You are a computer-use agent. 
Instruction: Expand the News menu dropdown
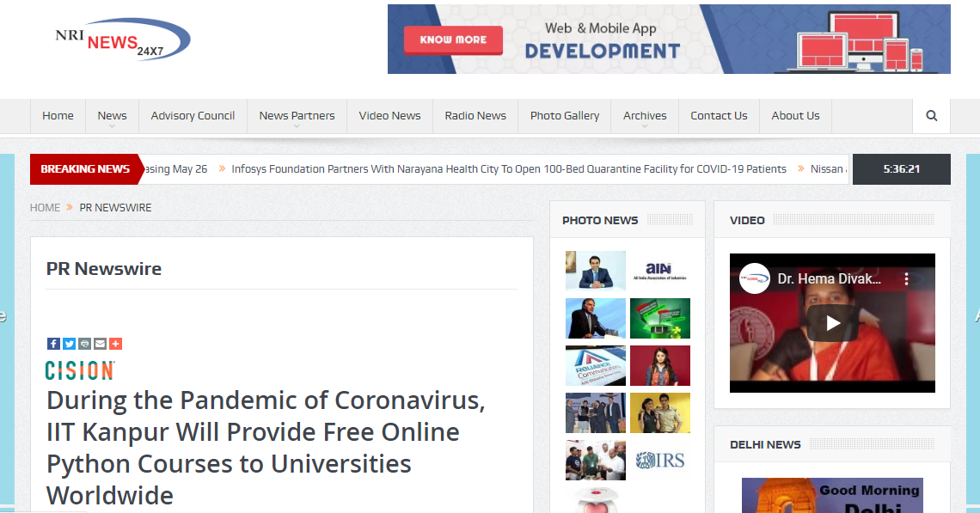tap(112, 116)
